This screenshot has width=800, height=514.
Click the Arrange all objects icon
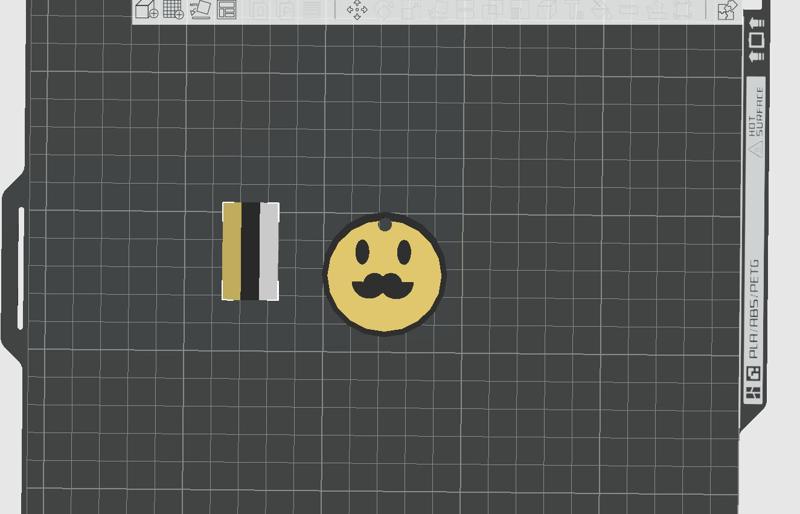click(x=227, y=9)
